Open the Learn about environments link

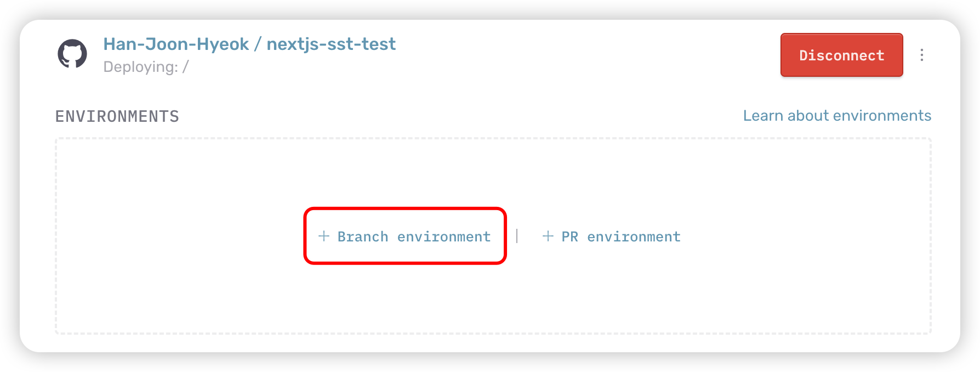(x=836, y=116)
